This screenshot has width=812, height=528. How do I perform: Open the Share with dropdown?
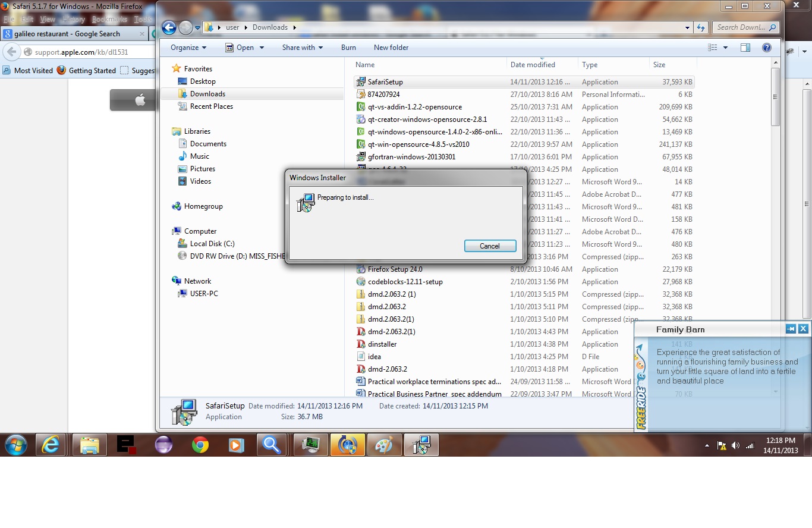tap(302, 48)
